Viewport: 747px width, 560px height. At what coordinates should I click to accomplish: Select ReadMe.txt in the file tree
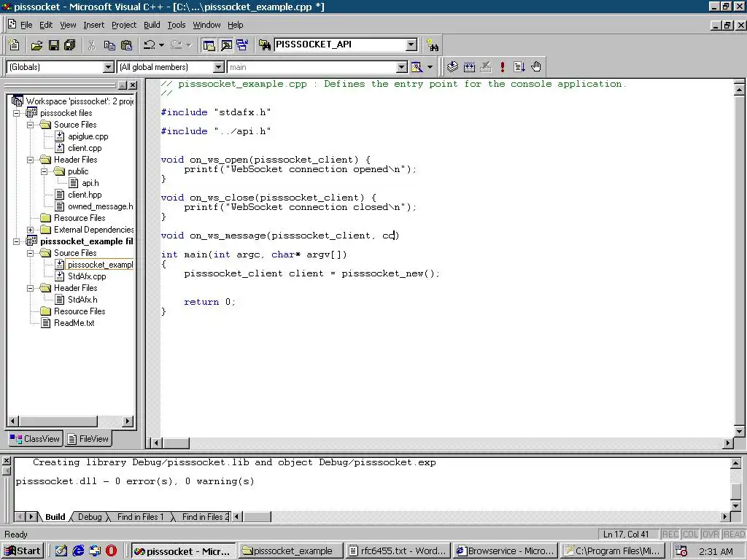[x=74, y=323]
